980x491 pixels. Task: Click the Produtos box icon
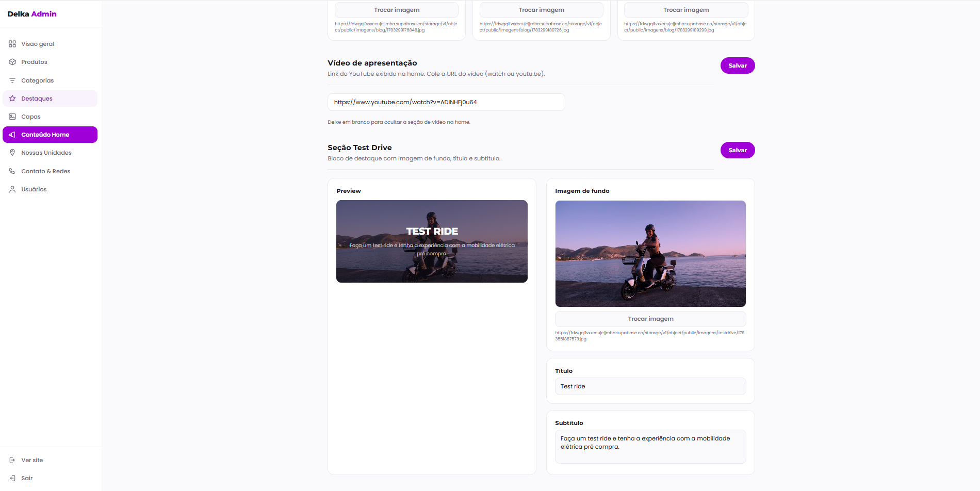coord(12,62)
